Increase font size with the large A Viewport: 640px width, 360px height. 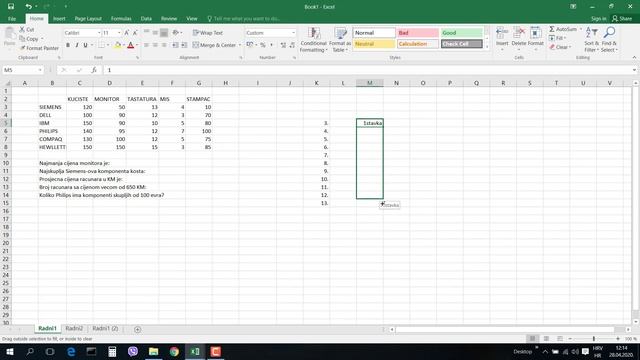(x=127, y=33)
